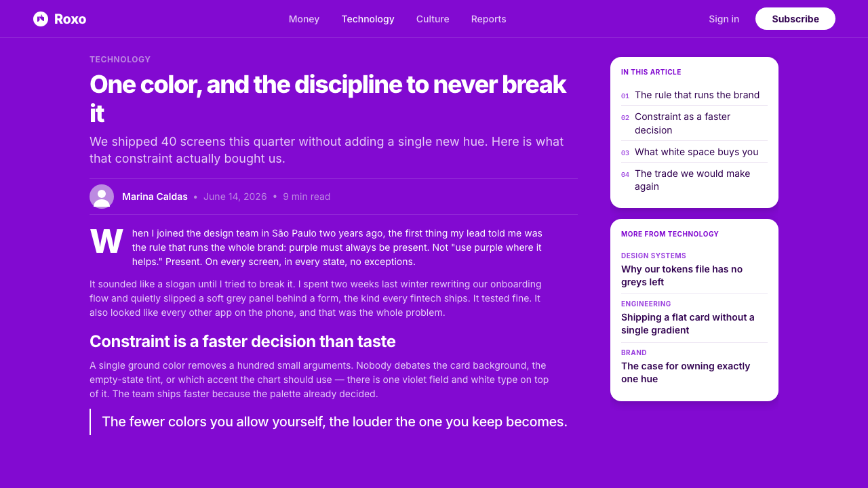Open the Culture section
Viewport: 868px width, 488px height.
[x=433, y=19]
